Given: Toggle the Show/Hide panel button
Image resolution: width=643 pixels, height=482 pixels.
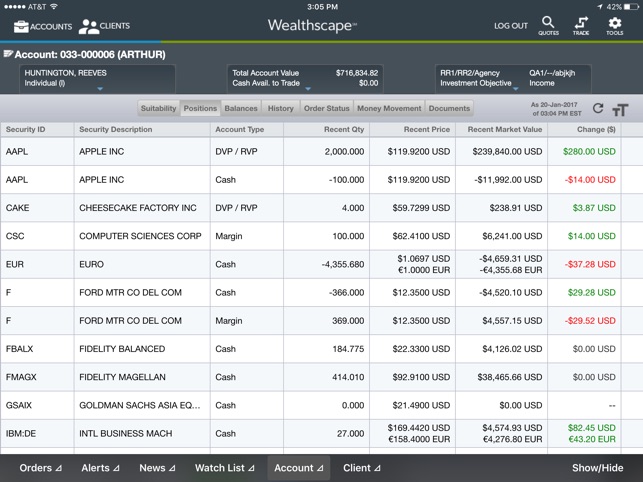Looking at the screenshot, I should click(x=597, y=468).
